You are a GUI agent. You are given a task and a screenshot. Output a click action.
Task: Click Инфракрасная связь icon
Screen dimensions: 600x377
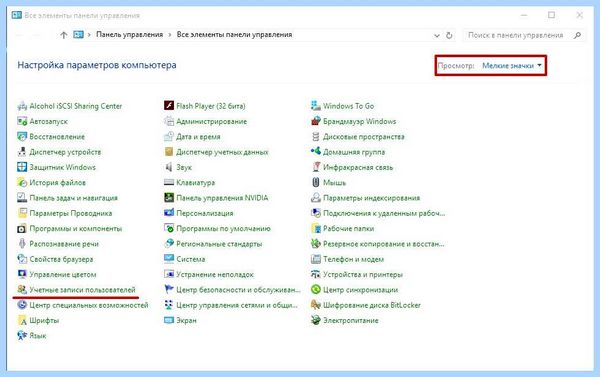tap(316, 167)
